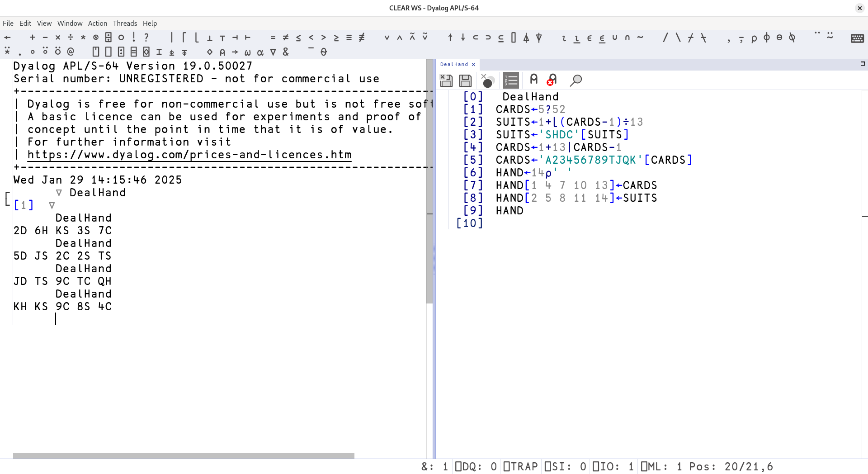The image size is (868, 474).
Task: Save the DealHand function in the editor
Action: point(465,80)
